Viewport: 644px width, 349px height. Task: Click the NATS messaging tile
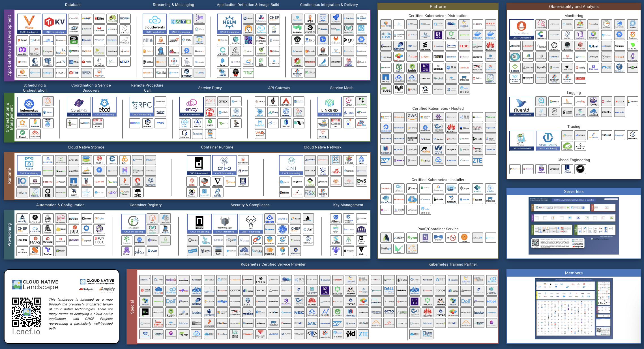[x=181, y=24]
